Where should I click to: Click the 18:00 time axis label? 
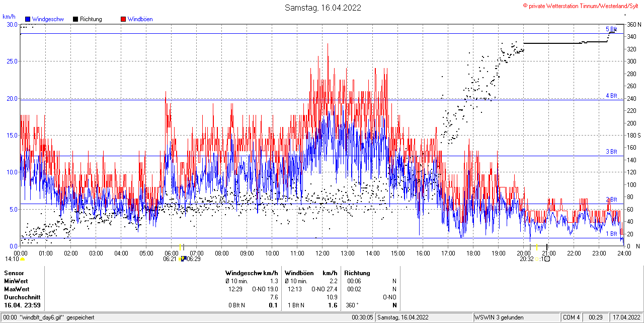[473, 253]
